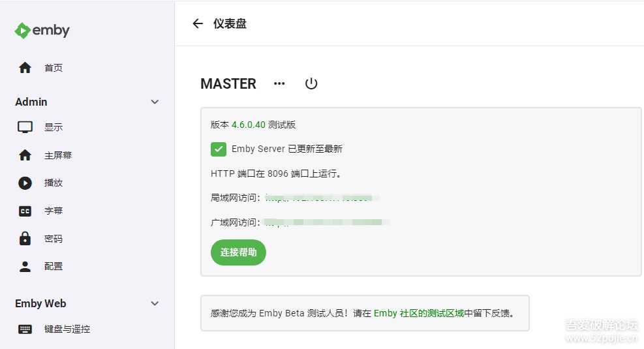Open the MASTER server options ellipsis menu
Screen dimensions: 644x349
(279, 83)
